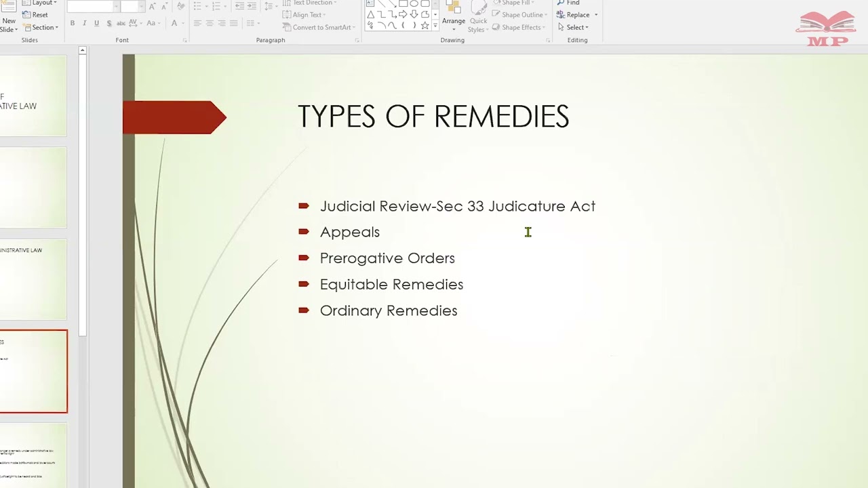The height and width of the screenshot is (488, 868).
Task: Open the Change Case menu
Action: [x=153, y=23]
